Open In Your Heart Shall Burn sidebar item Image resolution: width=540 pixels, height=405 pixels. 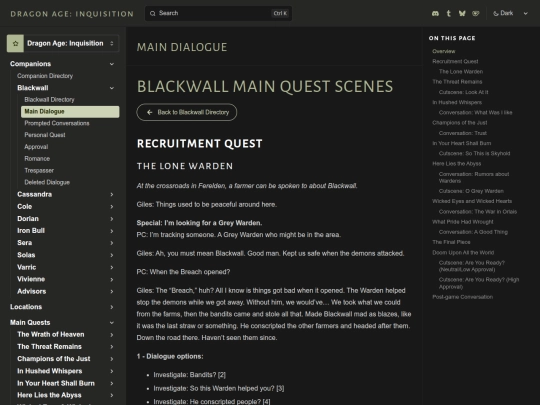click(56, 383)
